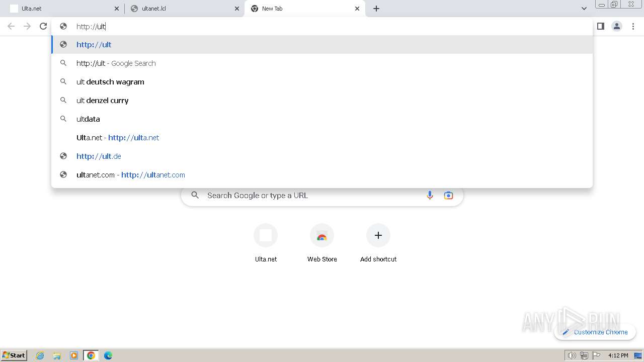Go back with the back arrow
Screen dimensions: 644x362
pos(11,26)
